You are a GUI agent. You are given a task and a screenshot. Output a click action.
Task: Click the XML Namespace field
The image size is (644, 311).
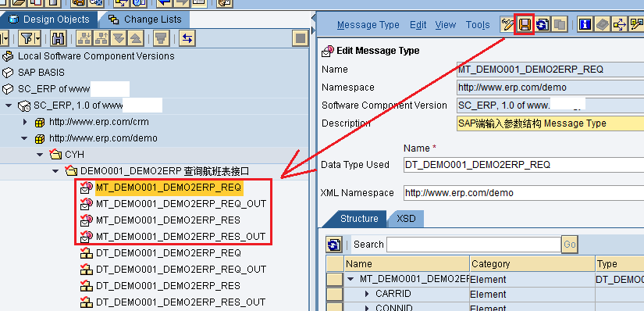point(524,192)
